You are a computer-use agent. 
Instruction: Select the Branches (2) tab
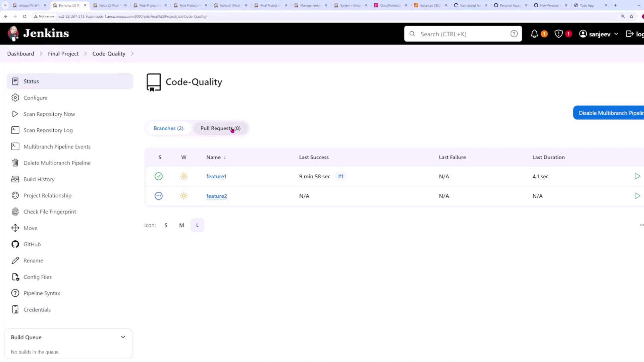coord(168,128)
